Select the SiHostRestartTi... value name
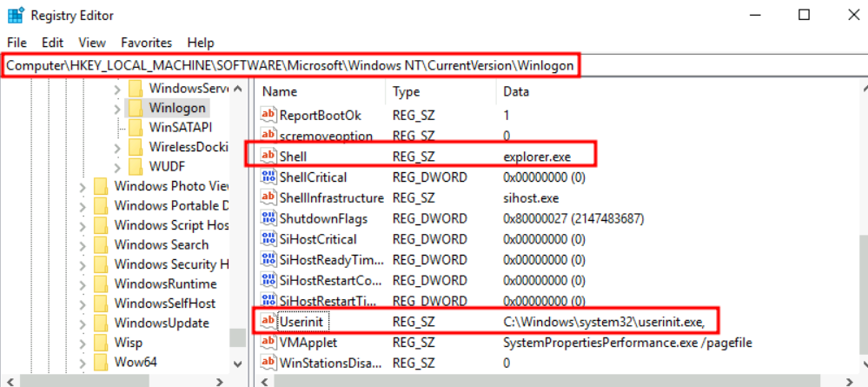 (328, 302)
